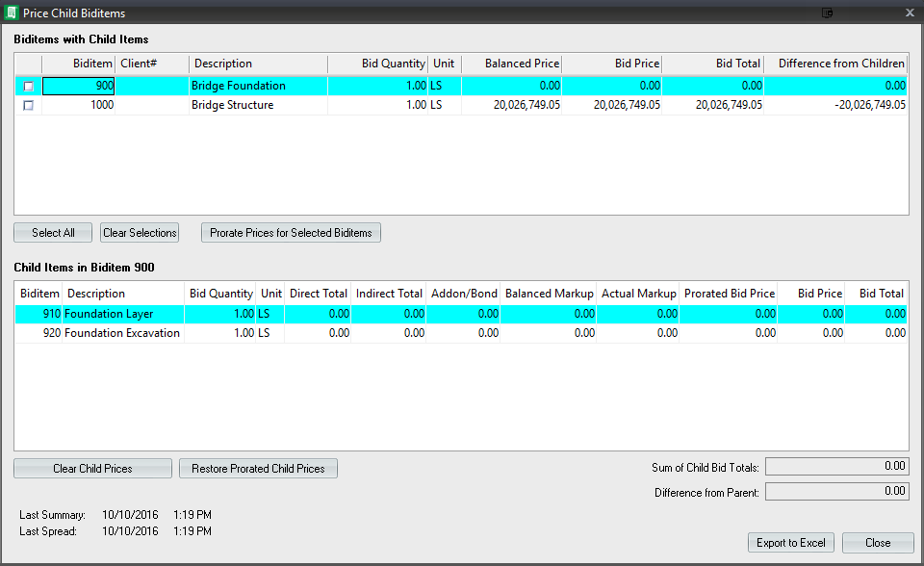Screen dimensions: 924x566
Task: Click the Clear Child Prices button
Action: pos(92,469)
